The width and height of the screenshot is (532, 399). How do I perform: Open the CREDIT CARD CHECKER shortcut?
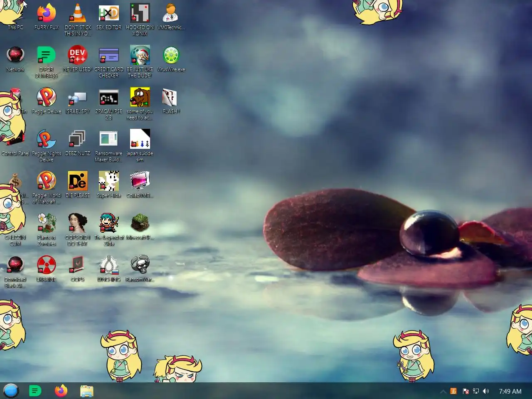coord(109,55)
